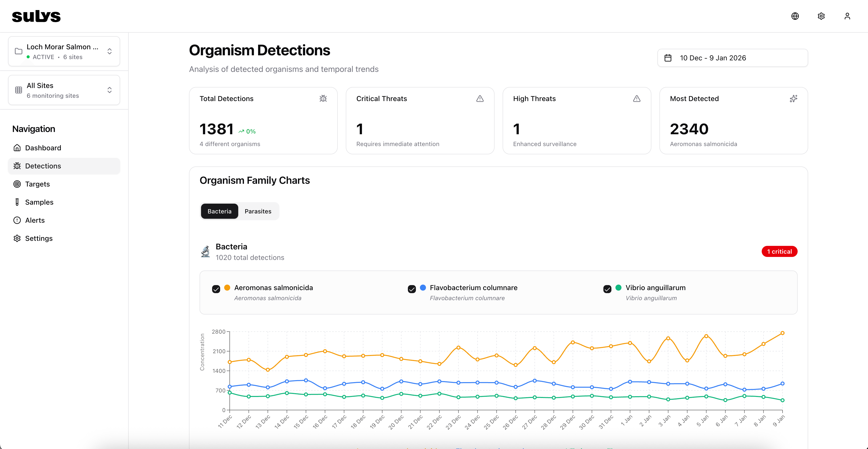Click the sulys logo
Viewport: 868px width, 449px height.
point(36,16)
